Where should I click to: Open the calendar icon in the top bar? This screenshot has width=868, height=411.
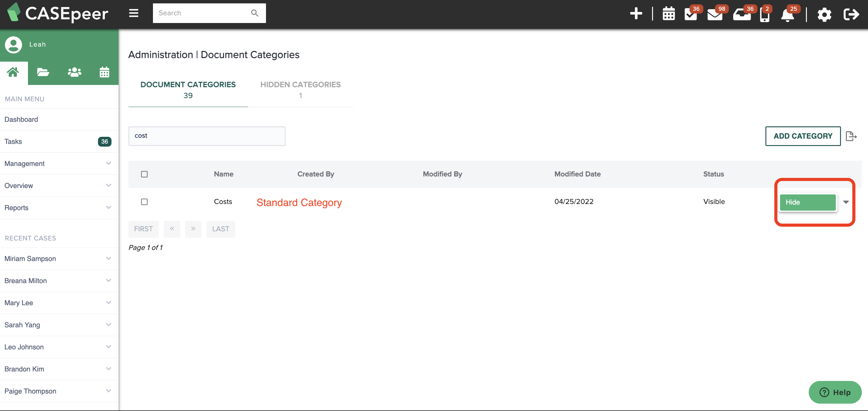click(669, 14)
